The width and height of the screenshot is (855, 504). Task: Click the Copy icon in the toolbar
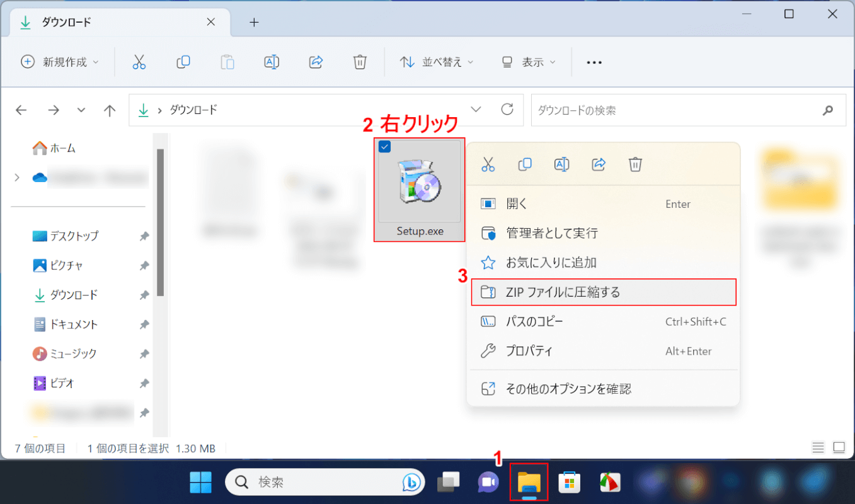pyautogui.click(x=183, y=62)
